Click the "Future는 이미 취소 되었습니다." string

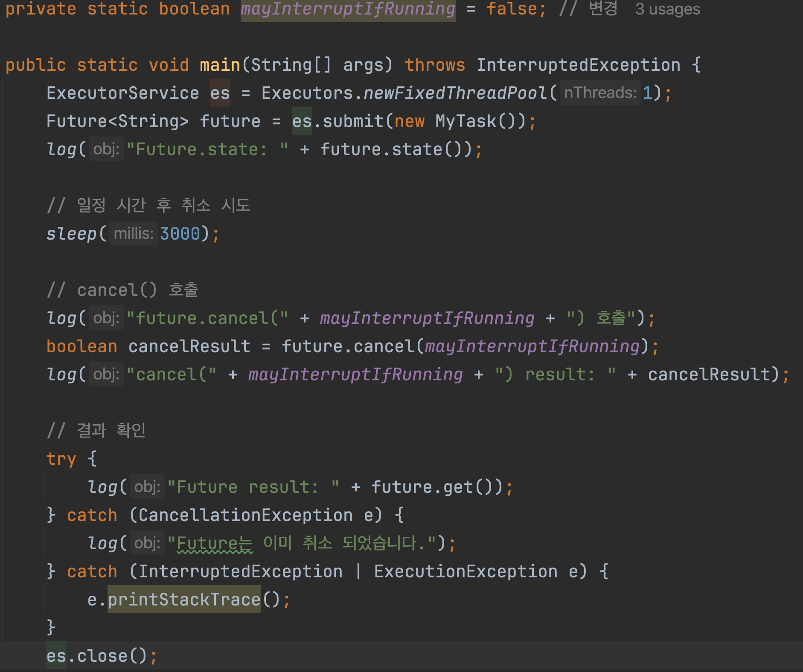tap(301, 544)
